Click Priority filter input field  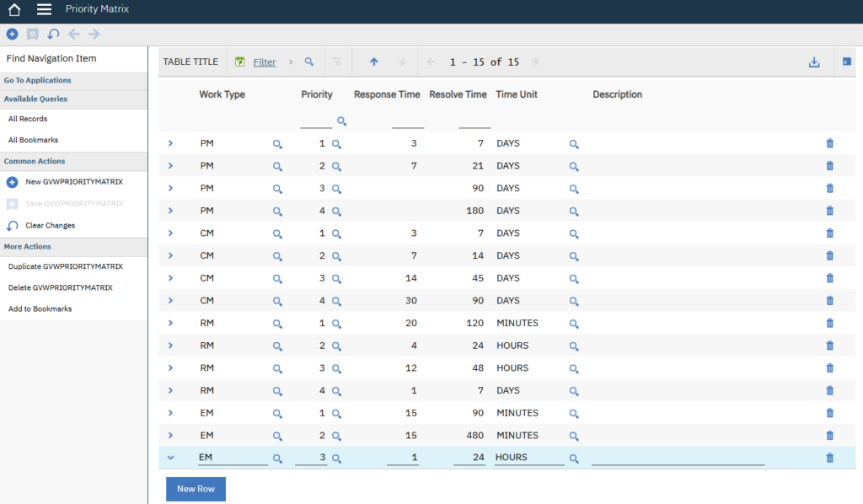point(316,121)
